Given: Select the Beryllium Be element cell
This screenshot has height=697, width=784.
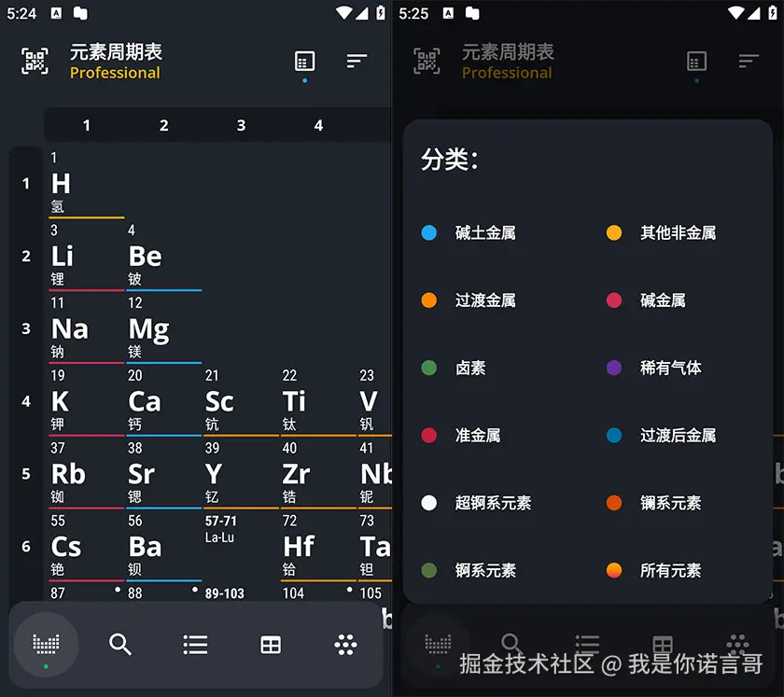Looking at the screenshot, I should point(164,257).
